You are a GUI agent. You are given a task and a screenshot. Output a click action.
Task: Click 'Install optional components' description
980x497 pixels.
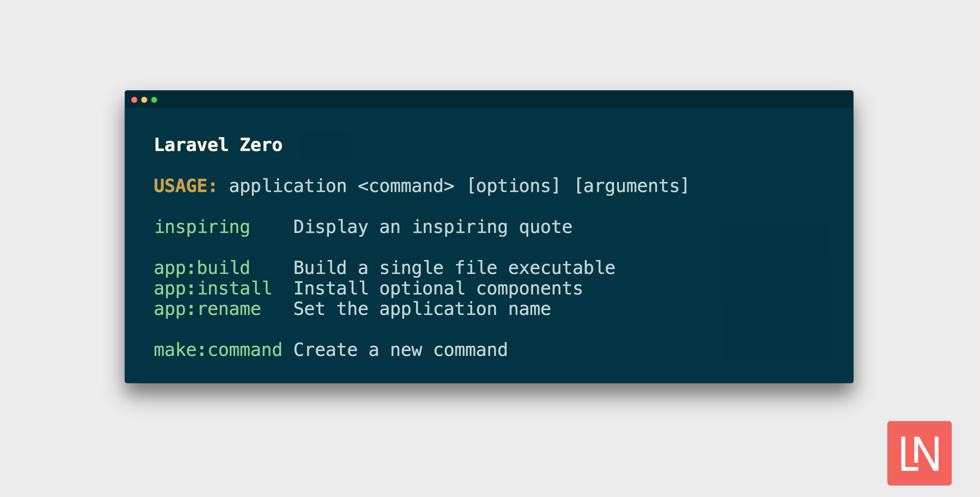(x=438, y=288)
